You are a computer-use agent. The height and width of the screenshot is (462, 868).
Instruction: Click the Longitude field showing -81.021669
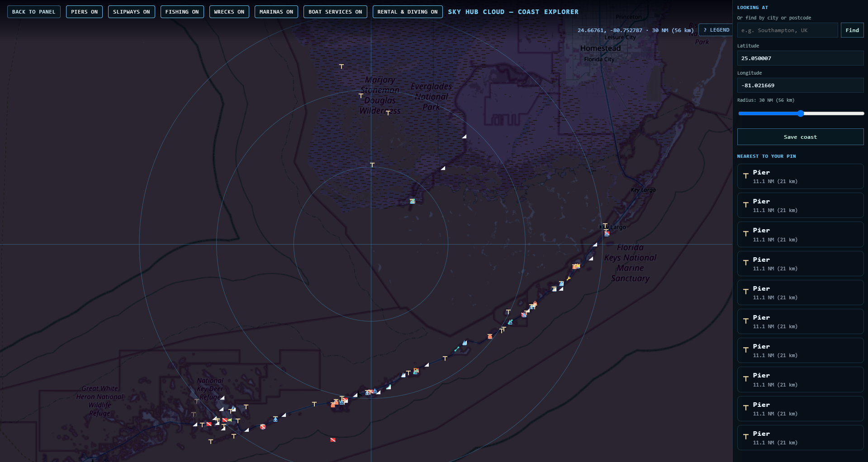point(800,85)
